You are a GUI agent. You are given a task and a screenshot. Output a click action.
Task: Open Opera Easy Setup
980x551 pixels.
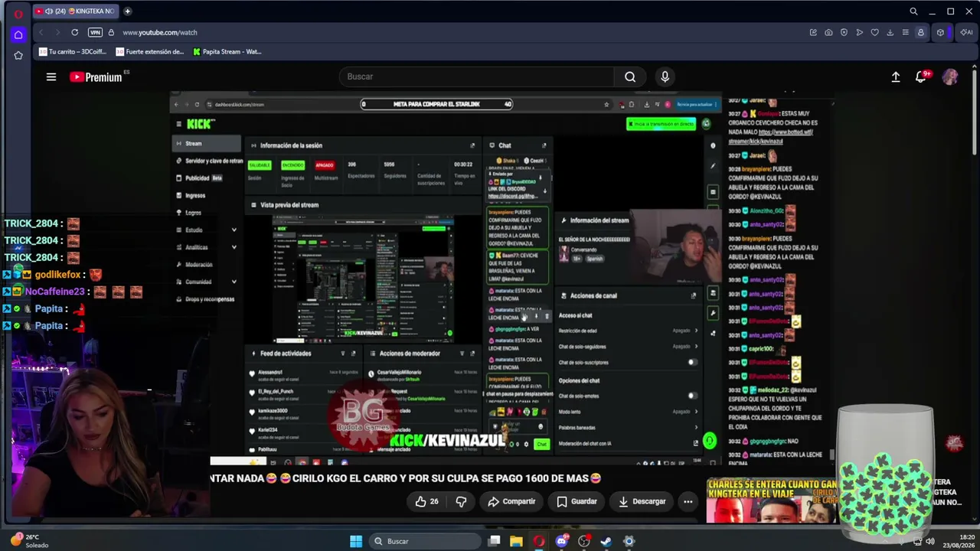click(905, 32)
